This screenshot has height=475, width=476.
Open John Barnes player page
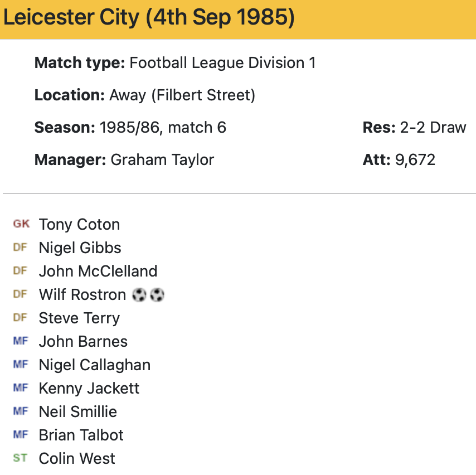coord(83,342)
